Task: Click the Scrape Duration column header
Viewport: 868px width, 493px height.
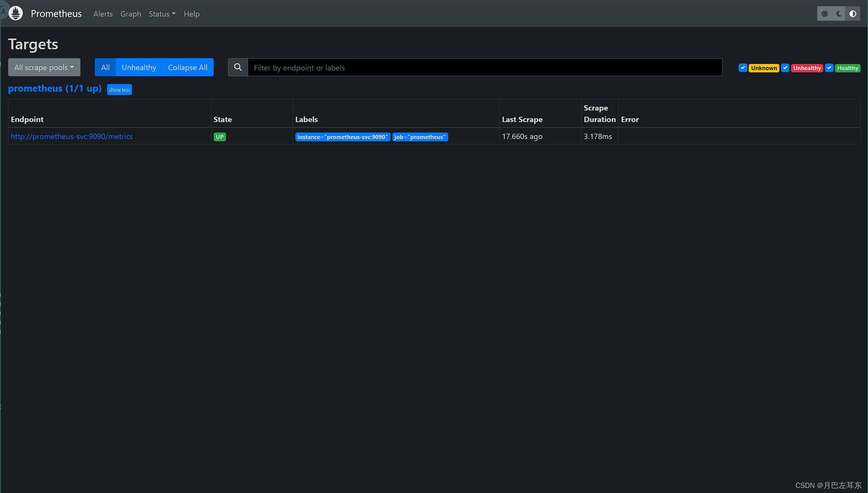Action: coord(600,114)
